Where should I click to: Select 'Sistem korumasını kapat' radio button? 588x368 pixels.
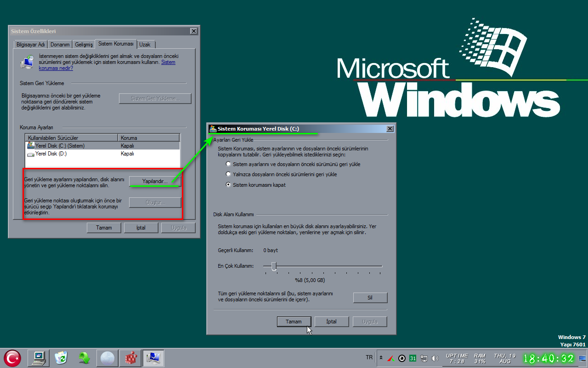pos(228,185)
